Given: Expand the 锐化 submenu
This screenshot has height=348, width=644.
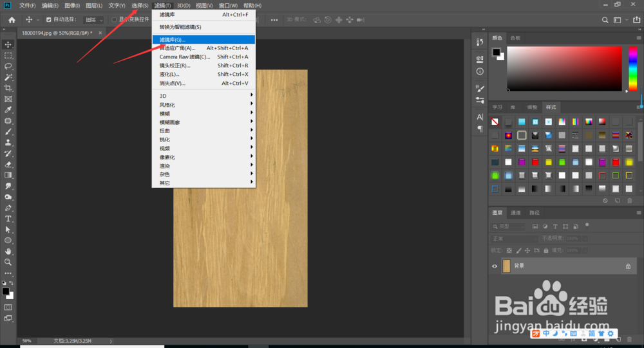Looking at the screenshot, I should [x=204, y=140].
